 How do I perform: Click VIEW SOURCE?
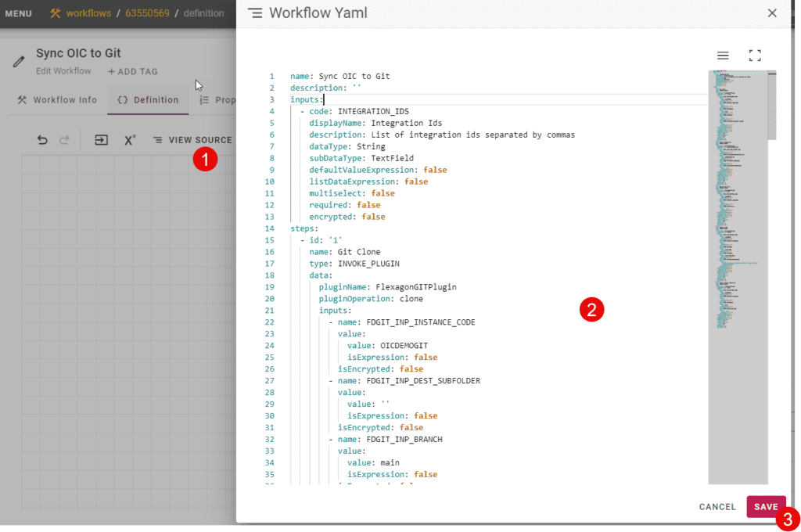192,140
